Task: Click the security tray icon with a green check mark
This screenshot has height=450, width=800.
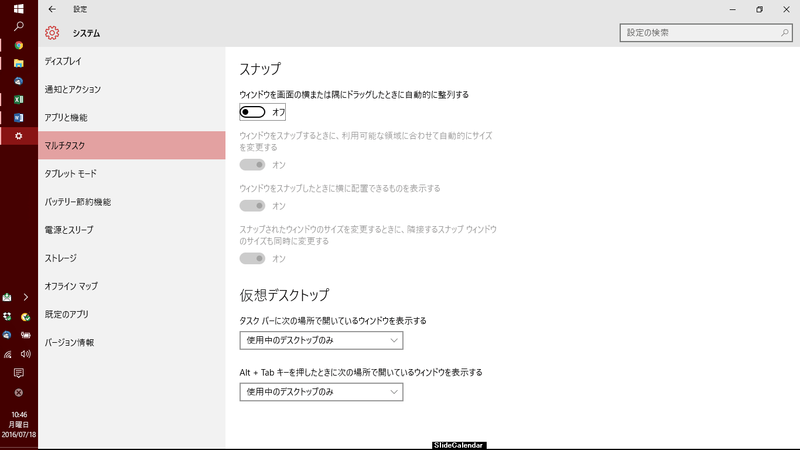Action: click(x=26, y=317)
